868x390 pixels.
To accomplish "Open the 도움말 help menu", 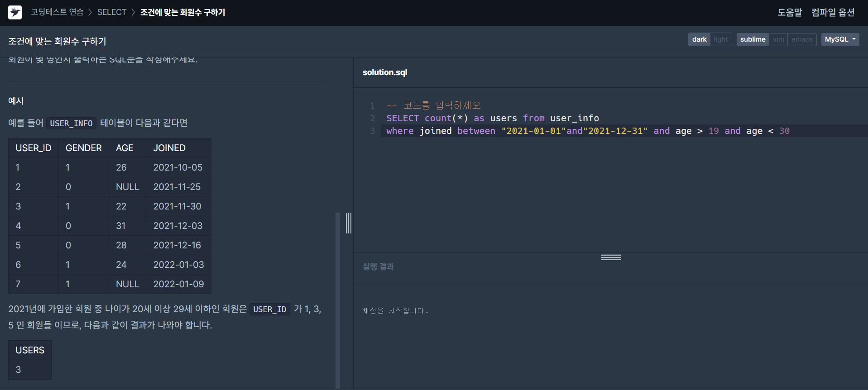I will (790, 12).
